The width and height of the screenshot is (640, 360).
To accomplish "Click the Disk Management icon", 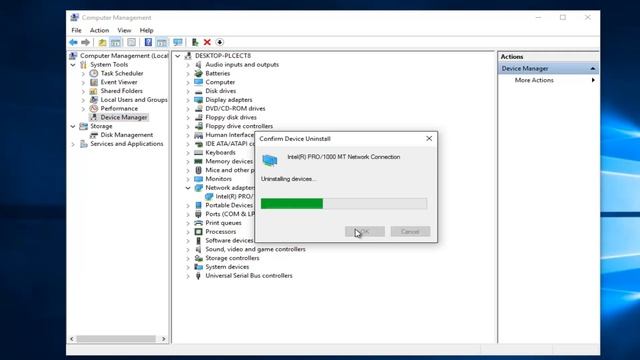I will tap(94, 135).
